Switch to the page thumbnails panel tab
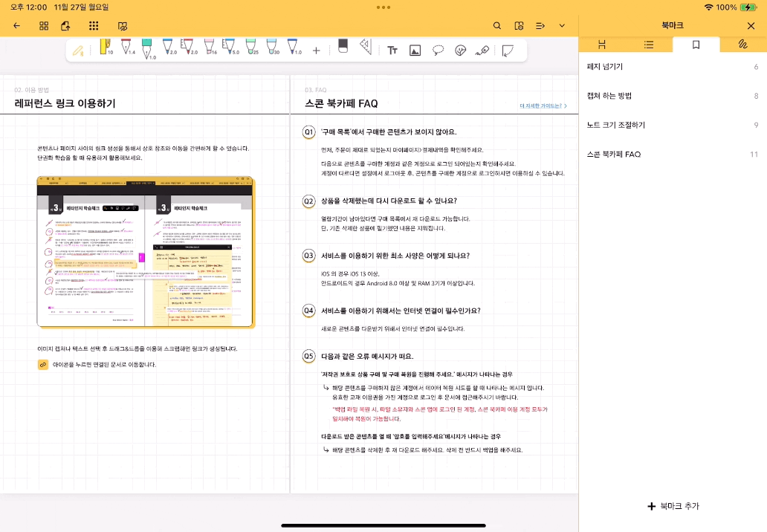Image resolution: width=767 pixels, height=532 pixels. click(x=602, y=45)
